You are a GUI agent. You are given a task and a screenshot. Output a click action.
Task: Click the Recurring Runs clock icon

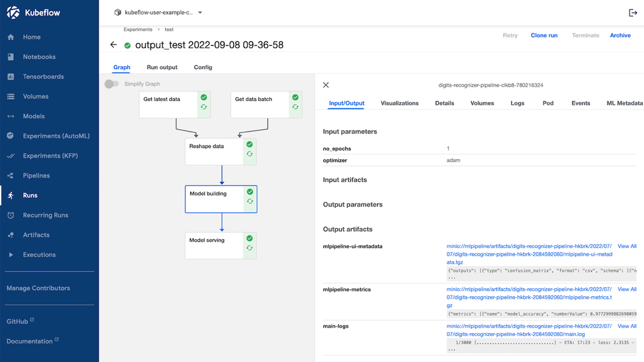11,215
